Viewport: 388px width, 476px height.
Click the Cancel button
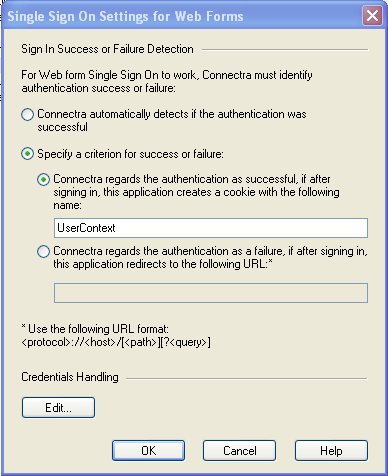coord(239,451)
